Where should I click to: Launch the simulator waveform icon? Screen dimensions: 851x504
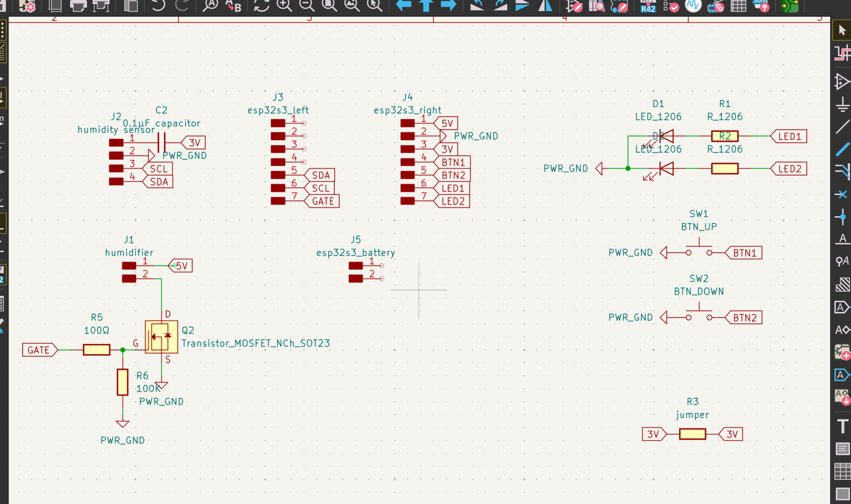pos(693,6)
